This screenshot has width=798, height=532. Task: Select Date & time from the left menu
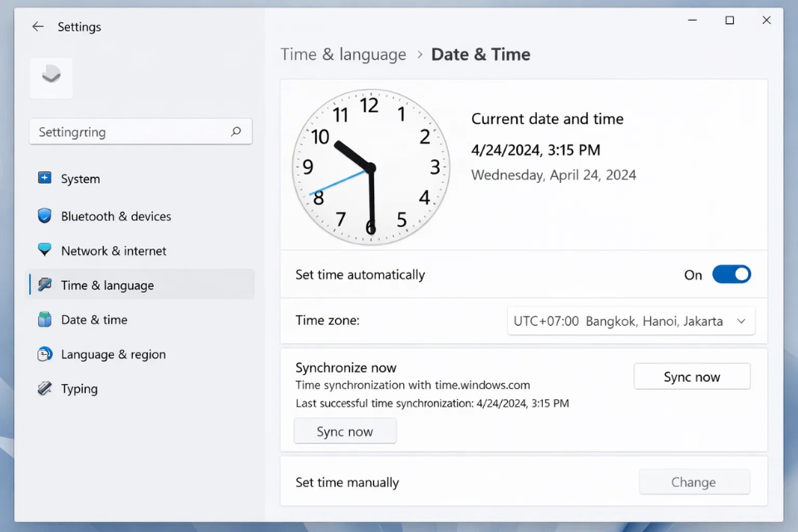[95, 319]
